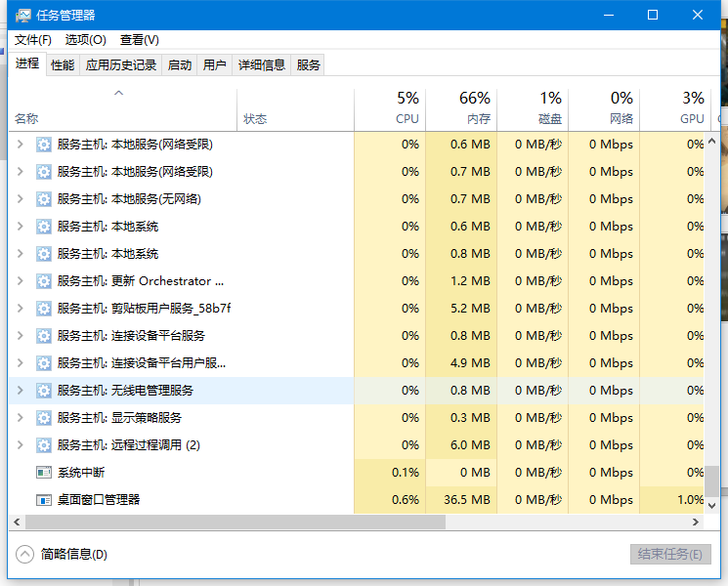The width and height of the screenshot is (728, 586).
Task: Click the 1.2 MB memory value
Action: click(470, 281)
